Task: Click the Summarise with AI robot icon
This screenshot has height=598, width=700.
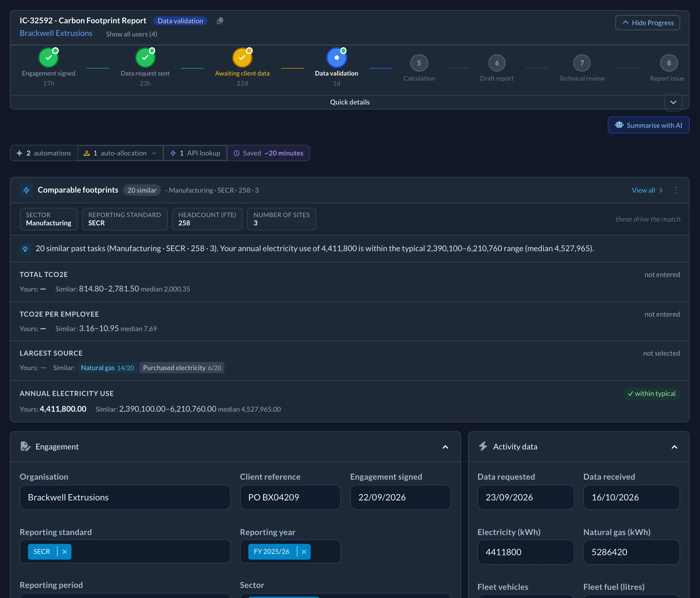Action: point(619,125)
